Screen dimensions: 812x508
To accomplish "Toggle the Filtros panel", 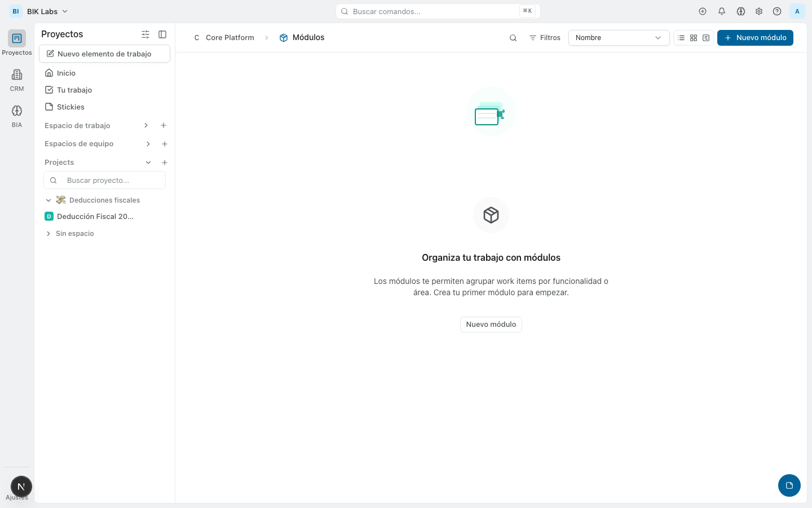I will click(544, 38).
